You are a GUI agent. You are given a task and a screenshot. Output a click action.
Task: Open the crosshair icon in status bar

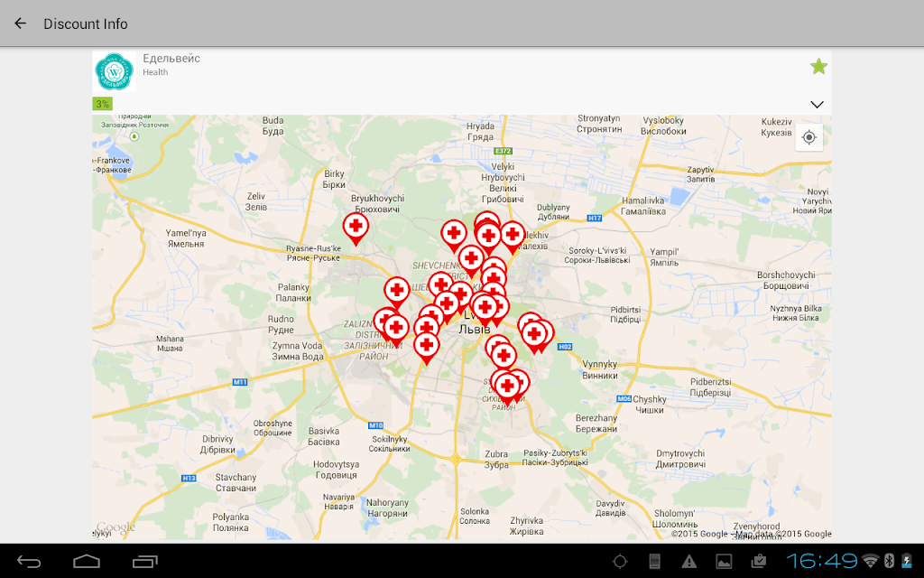pyautogui.click(x=620, y=562)
